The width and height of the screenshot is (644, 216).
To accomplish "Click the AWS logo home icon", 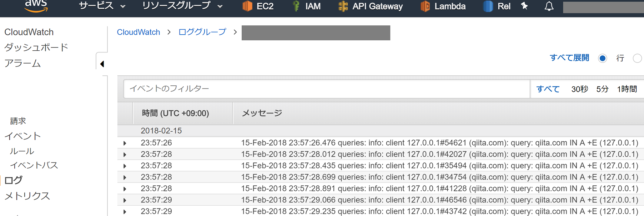I will (x=36, y=6).
